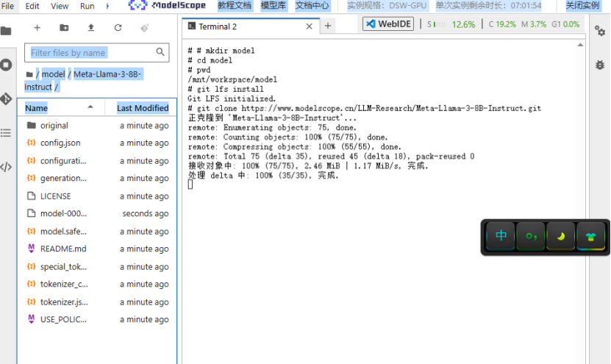Select the special_tok... file
611x364 pixels.
97,267
